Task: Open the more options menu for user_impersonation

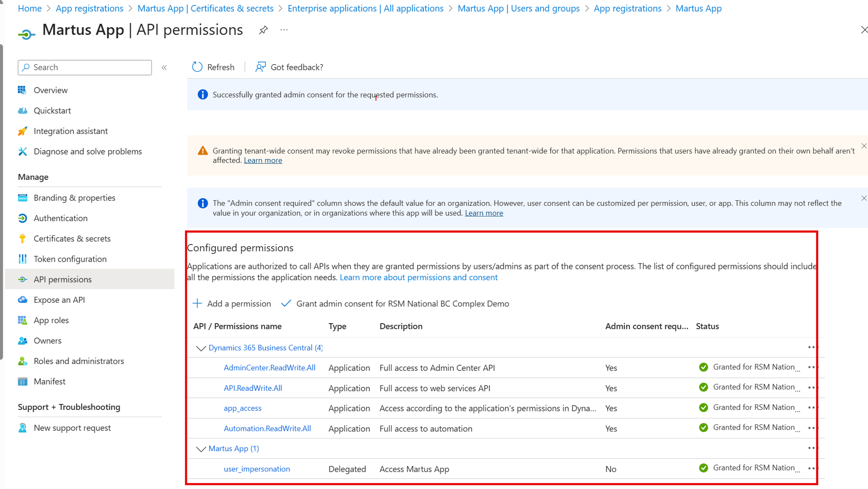Action: click(x=811, y=469)
